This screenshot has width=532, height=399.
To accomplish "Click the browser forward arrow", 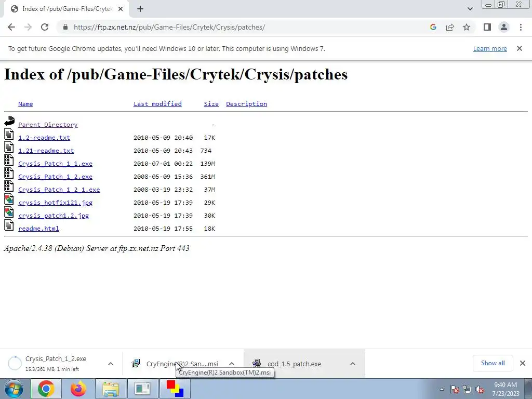I will (28, 27).
